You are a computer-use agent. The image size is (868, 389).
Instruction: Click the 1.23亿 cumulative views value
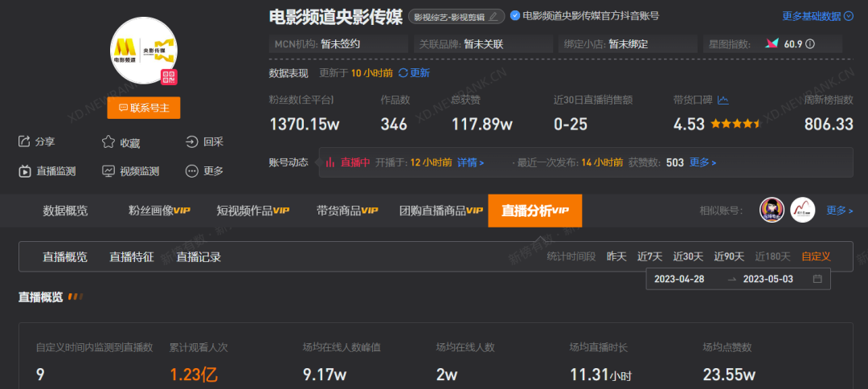click(194, 375)
